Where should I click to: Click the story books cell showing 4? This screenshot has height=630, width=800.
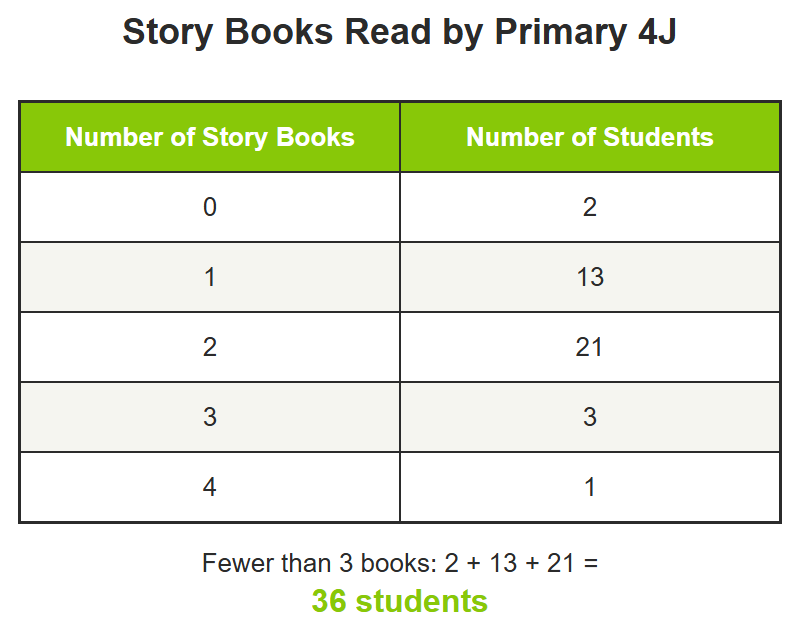click(x=210, y=487)
